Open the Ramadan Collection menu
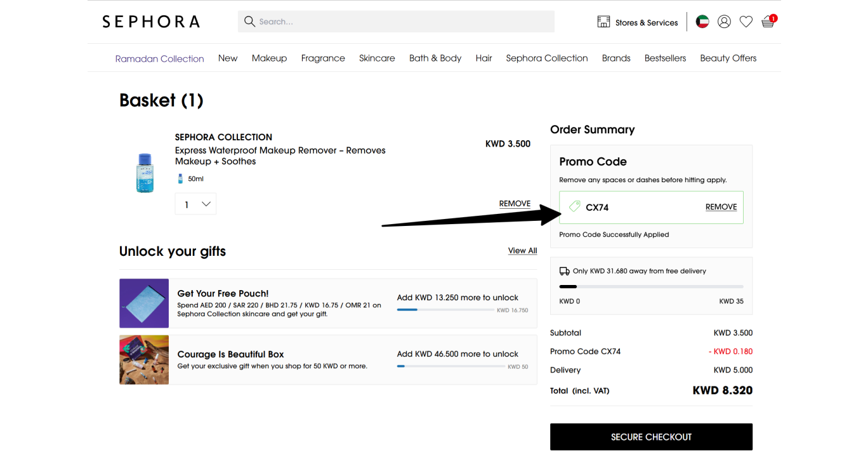868x457 pixels. [x=160, y=58]
